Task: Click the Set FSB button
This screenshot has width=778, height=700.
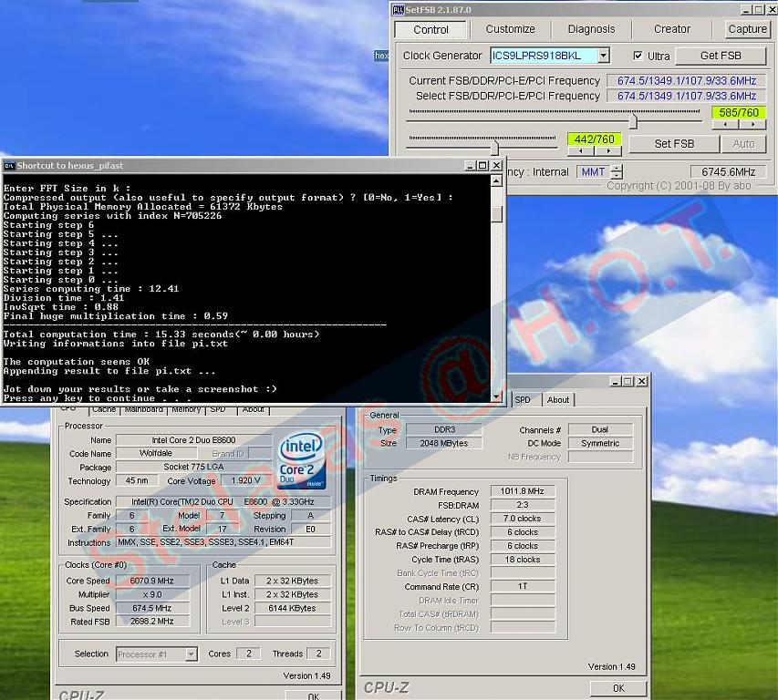Action: point(674,144)
